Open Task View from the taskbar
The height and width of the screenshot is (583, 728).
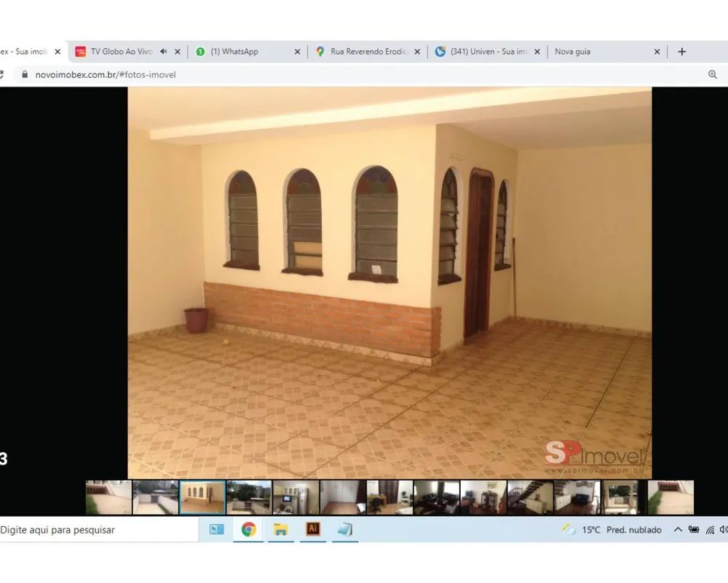[x=216, y=530]
